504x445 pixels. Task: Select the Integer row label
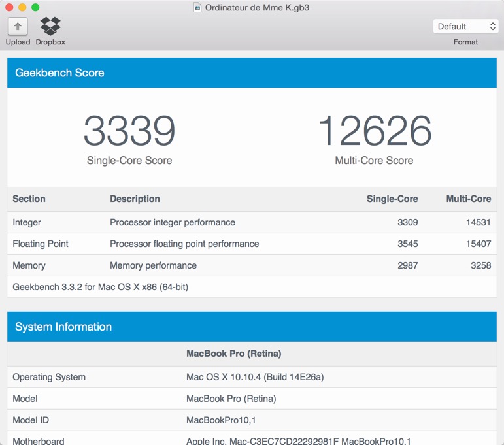[27, 222]
